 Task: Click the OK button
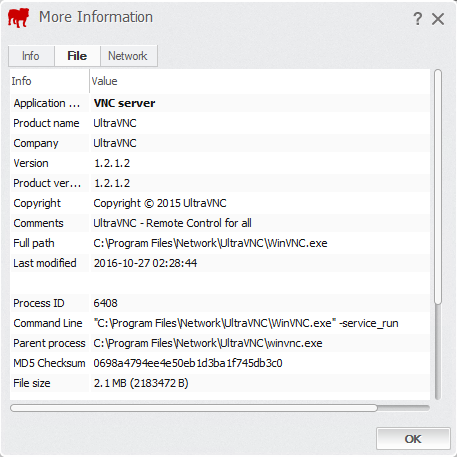pos(413,439)
